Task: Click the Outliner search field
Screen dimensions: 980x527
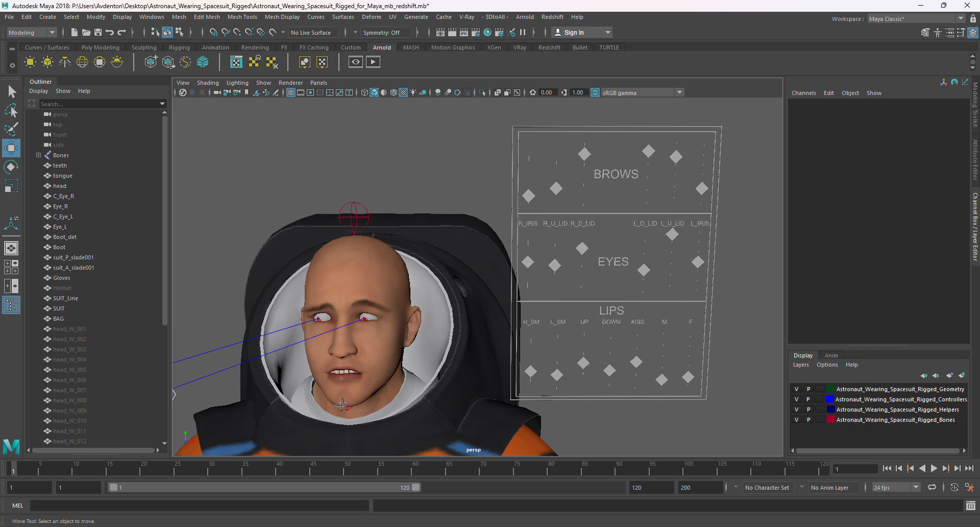Action: pyautogui.click(x=102, y=104)
